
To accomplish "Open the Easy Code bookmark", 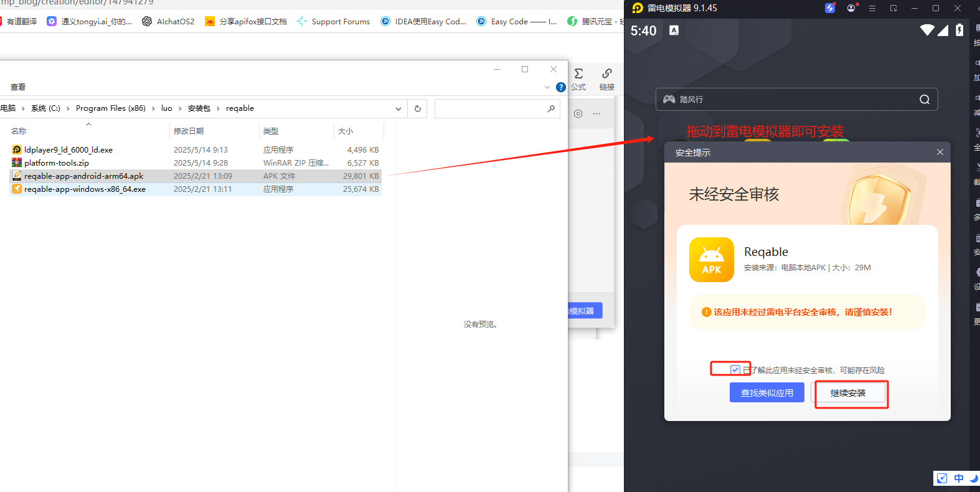I will [x=517, y=21].
